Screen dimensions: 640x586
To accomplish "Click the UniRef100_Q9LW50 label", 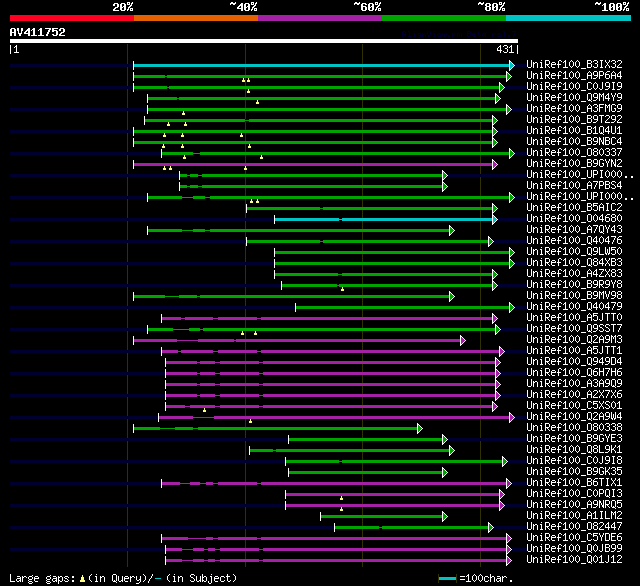I will [574, 252].
